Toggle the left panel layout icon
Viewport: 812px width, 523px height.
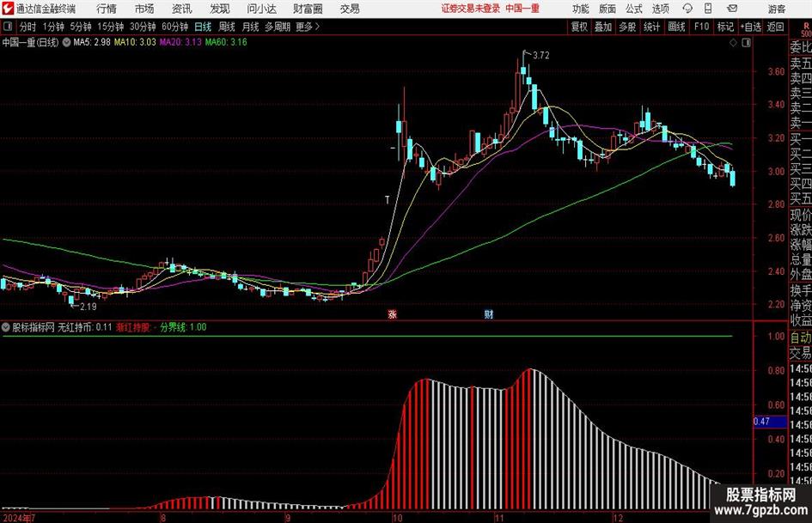click(7, 27)
